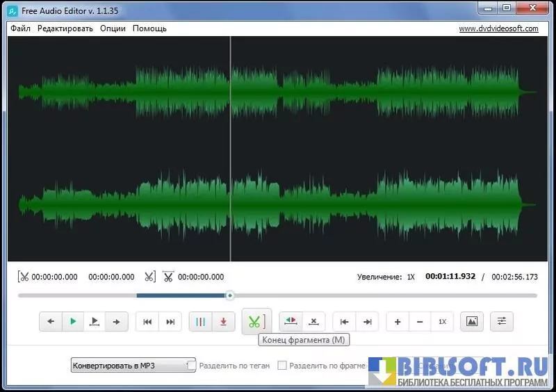556x392 pixels.
Task: Zoom out with the minus button
Action: click(x=420, y=322)
